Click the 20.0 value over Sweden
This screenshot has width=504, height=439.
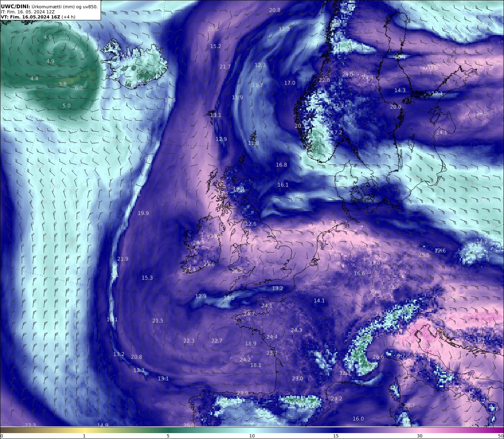pos(396,107)
